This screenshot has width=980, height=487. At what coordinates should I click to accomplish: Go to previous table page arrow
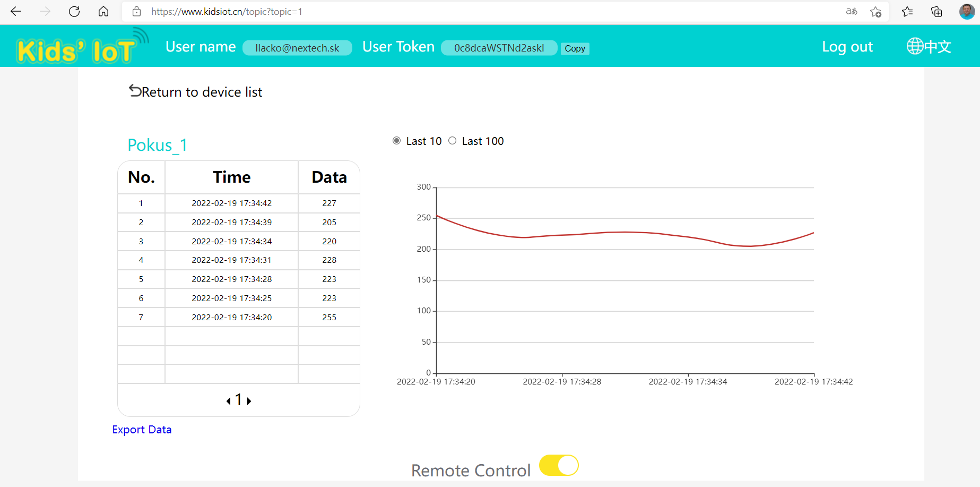tap(229, 401)
